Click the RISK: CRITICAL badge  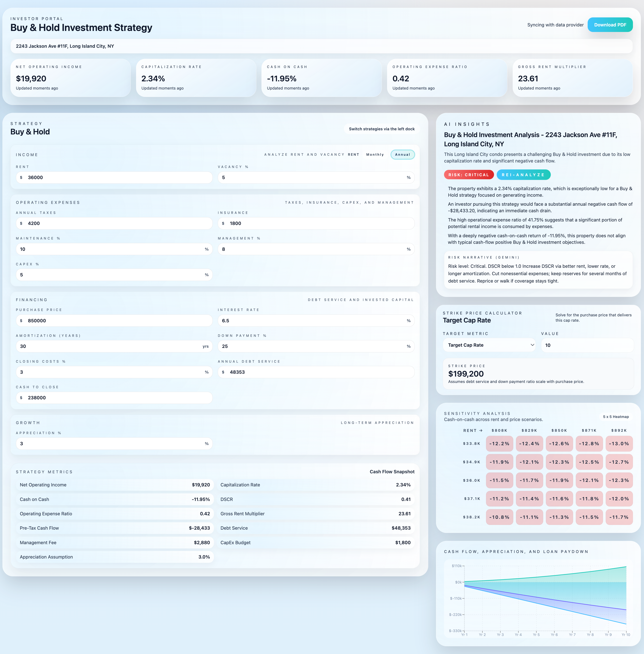[x=469, y=175]
